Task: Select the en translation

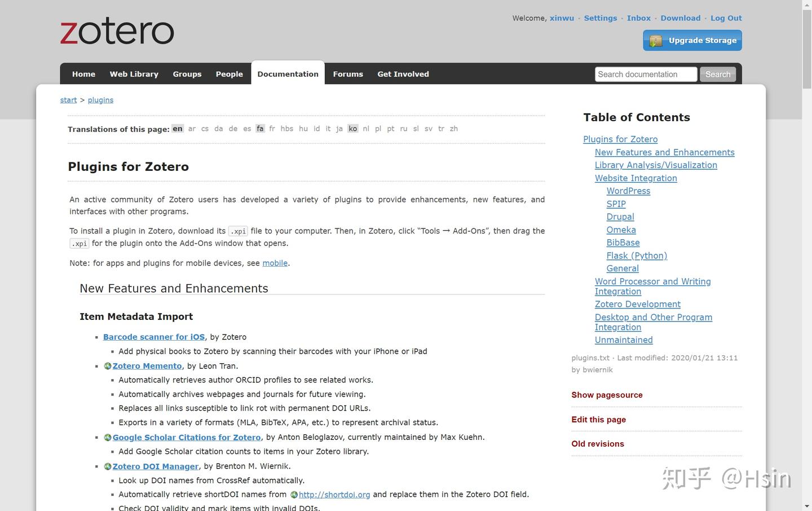Action: click(178, 129)
